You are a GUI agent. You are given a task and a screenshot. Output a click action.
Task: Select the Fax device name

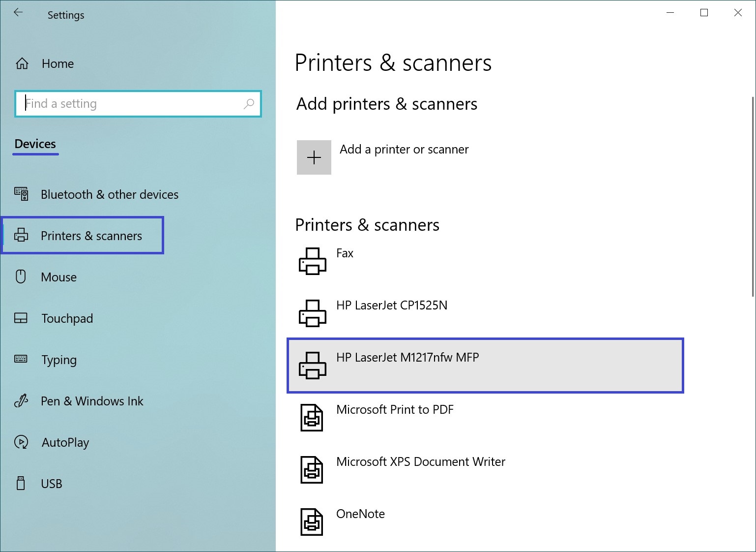click(x=345, y=253)
